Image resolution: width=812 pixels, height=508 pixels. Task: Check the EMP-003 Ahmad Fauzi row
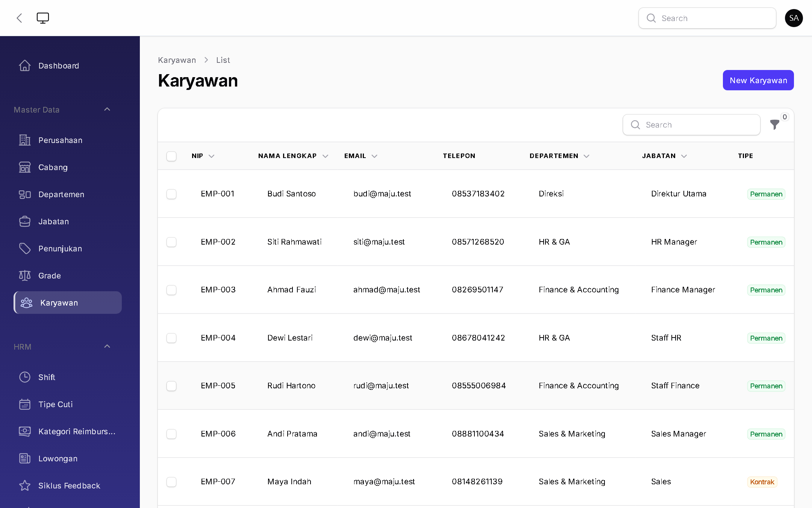[171, 290]
